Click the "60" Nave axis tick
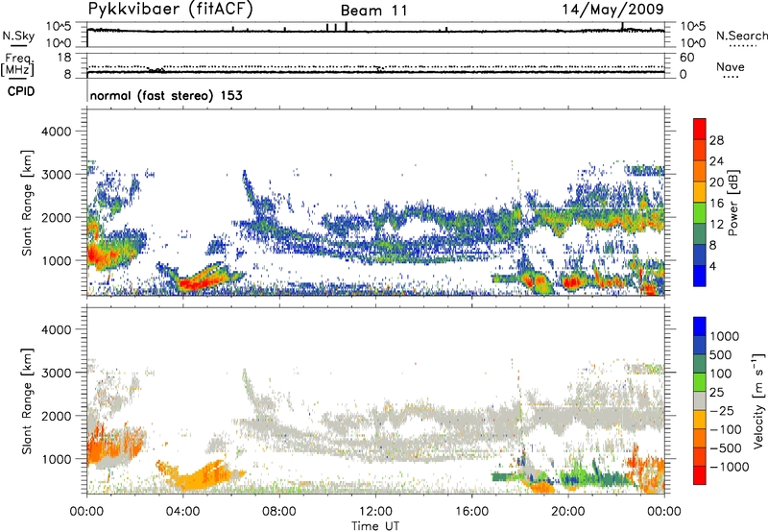This screenshot has height=532, width=768. pyautogui.click(x=686, y=58)
